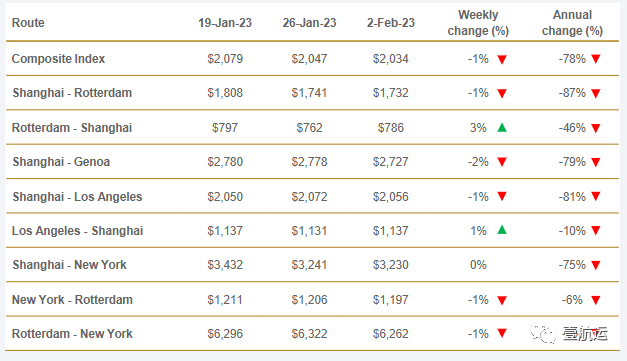The image size is (627, 361).
Task: Click red weekly arrow in Rotterdam - New York row
Action: (x=502, y=333)
